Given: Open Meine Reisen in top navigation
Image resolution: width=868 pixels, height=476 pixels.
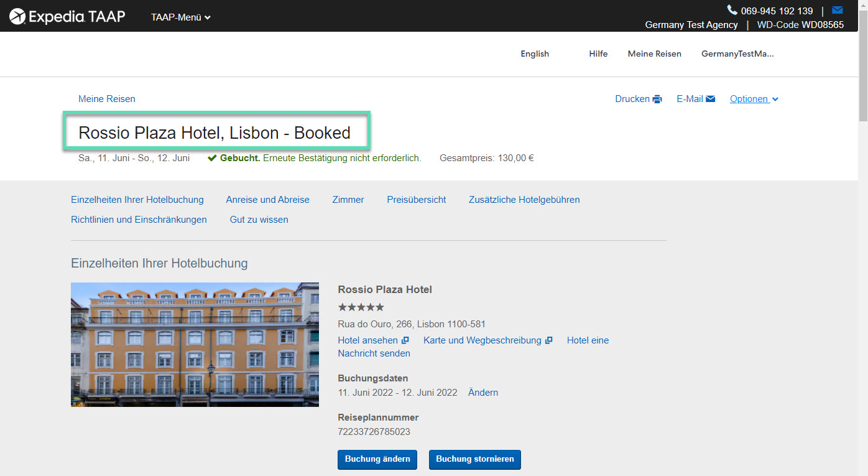Looking at the screenshot, I should click(x=654, y=54).
